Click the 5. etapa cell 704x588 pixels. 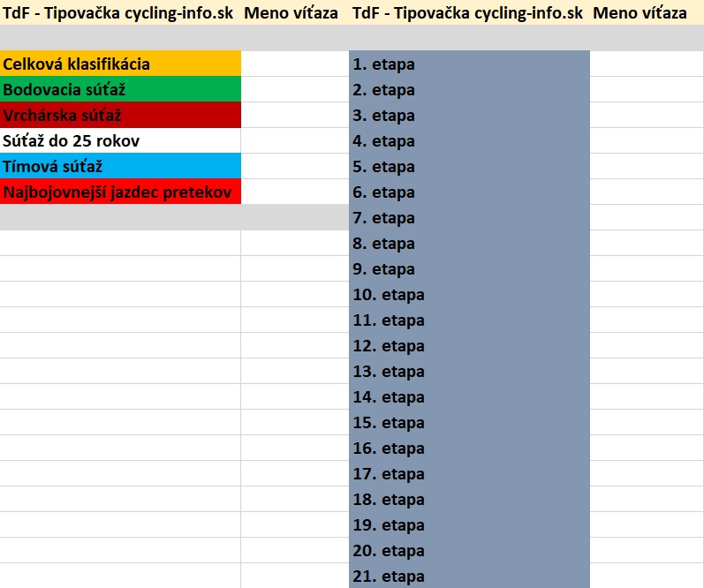[x=469, y=167]
